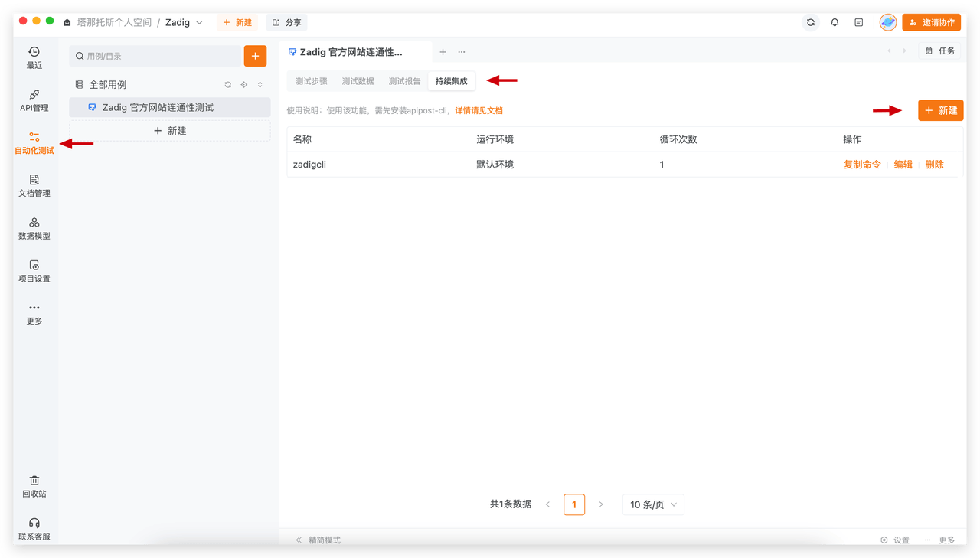Expand or collapse all cases in 全部用例
Image resolution: width=980 pixels, height=558 pixels.
pos(260,85)
